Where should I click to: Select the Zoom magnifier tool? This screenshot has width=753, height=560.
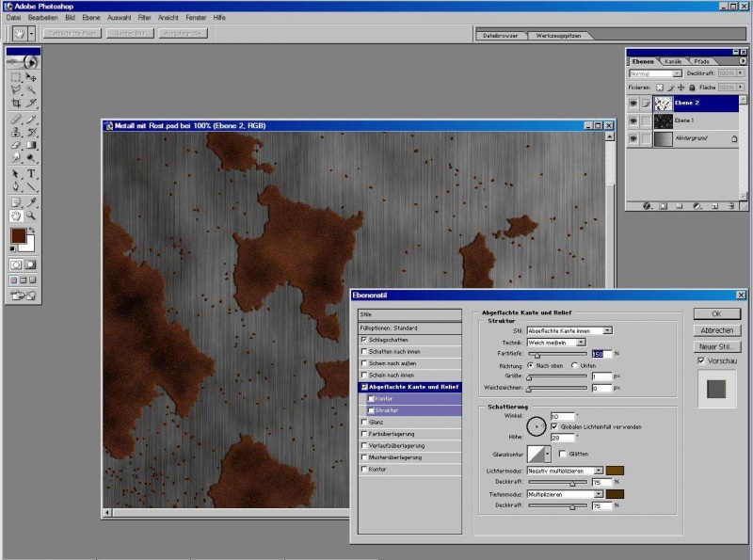coord(31,216)
